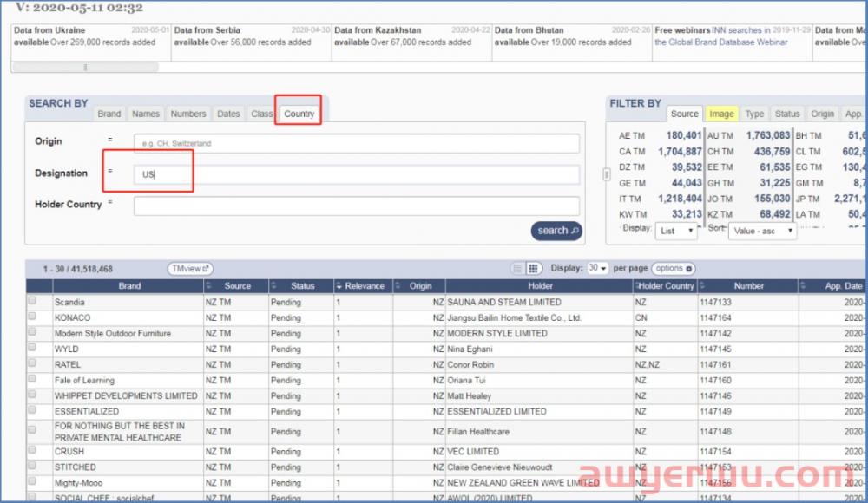
Task: Open the filter Display List dropdown
Action: [676, 232]
